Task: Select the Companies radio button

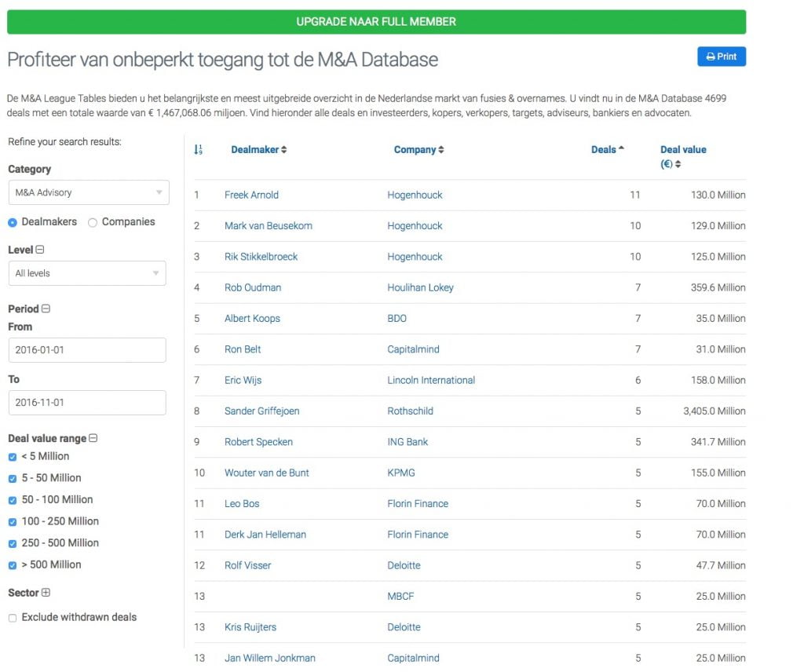Action: click(93, 222)
